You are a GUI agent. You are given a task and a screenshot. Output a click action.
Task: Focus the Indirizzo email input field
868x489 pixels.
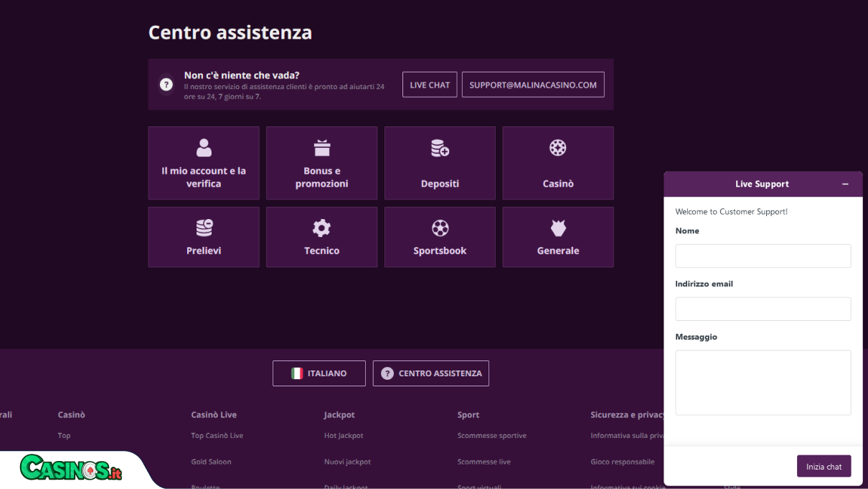[x=763, y=309]
